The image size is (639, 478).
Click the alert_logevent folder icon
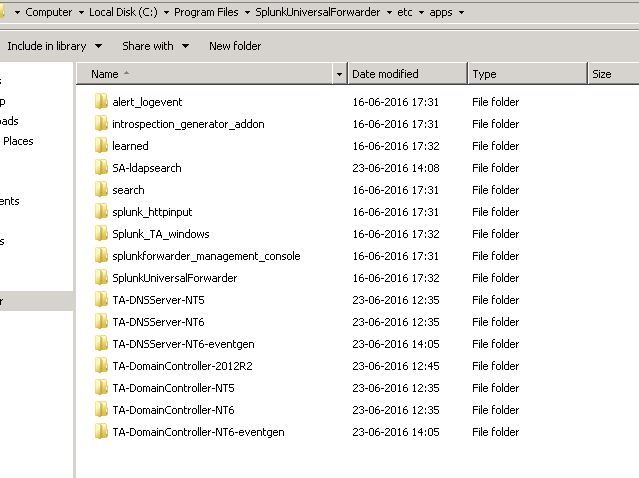coord(100,102)
